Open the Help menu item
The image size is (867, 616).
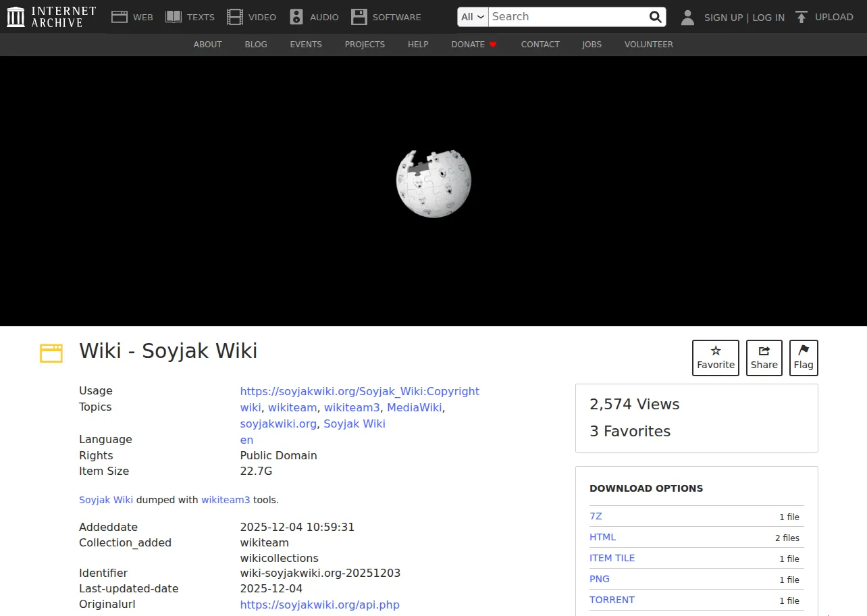[418, 45]
